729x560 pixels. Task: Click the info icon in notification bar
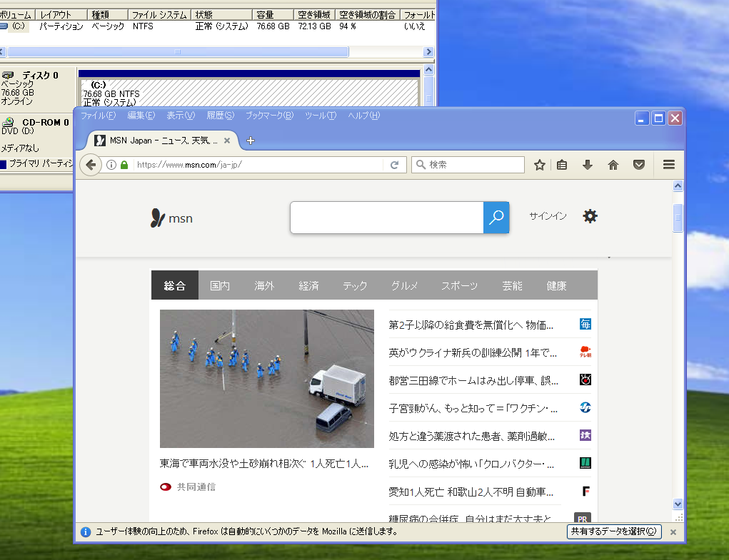click(86, 531)
